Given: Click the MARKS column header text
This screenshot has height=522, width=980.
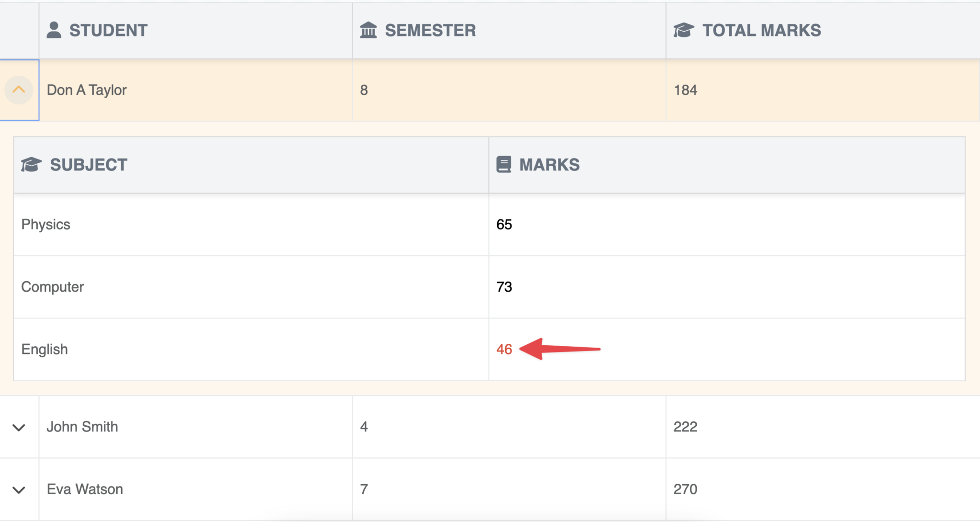Looking at the screenshot, I should tap(549, 165).
